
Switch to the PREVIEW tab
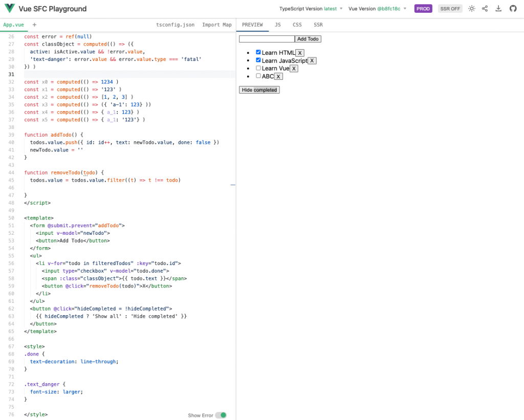tap(252, 25)
